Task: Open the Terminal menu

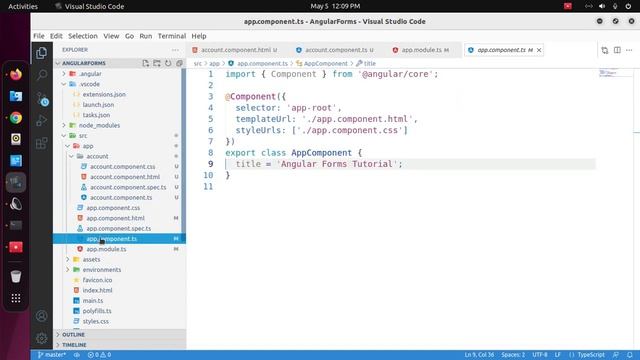Action: [172, 36]
